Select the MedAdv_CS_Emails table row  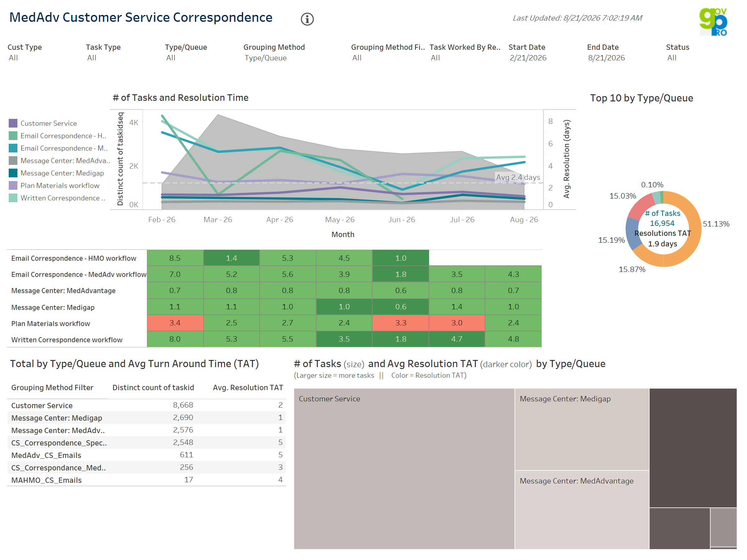click(x=147, y=455)
